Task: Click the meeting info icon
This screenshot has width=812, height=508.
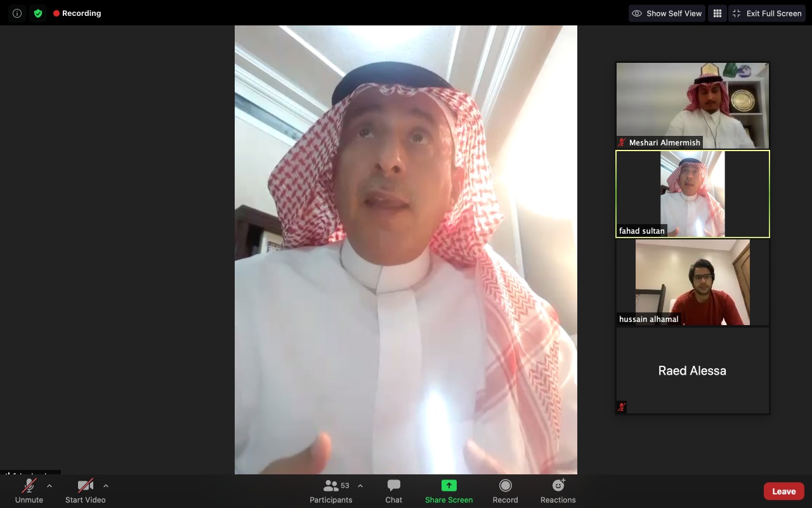Action: [x=17, y=13]
